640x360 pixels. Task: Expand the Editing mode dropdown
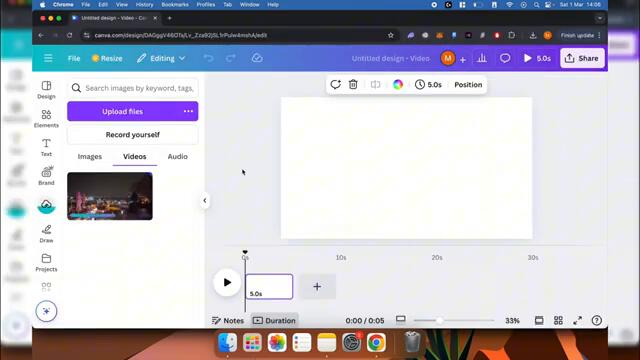[x=161, y=58]
